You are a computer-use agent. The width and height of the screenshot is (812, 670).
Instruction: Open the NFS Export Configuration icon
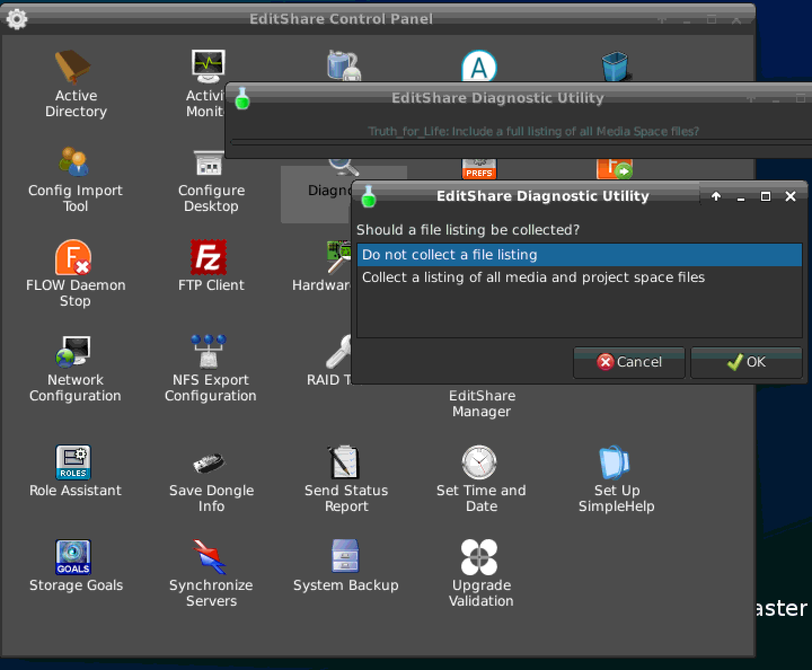click(208, 351)
